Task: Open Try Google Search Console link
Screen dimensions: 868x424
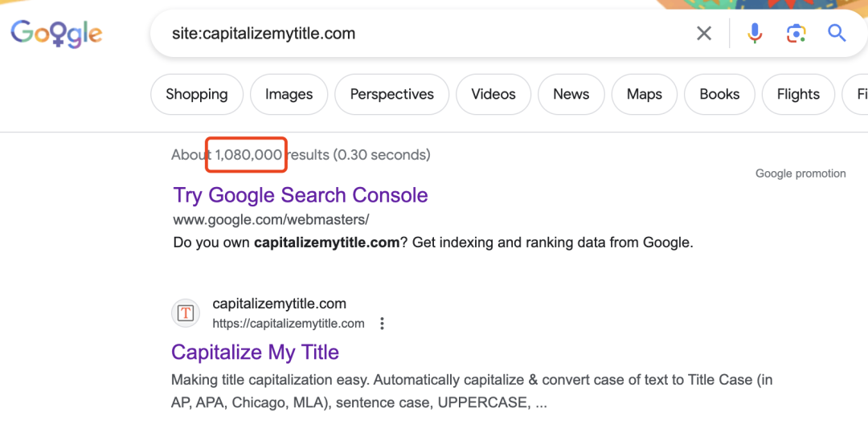Action: [301, 195]
